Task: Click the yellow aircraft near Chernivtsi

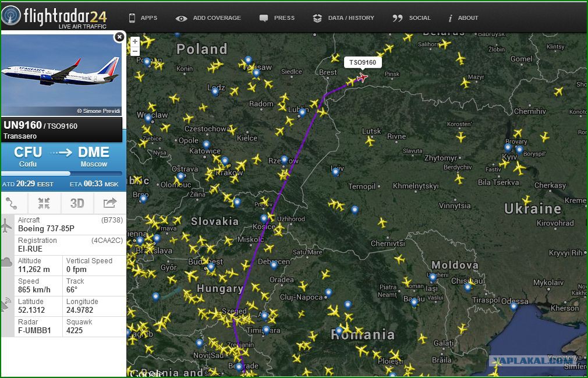Action: point(382,222)
